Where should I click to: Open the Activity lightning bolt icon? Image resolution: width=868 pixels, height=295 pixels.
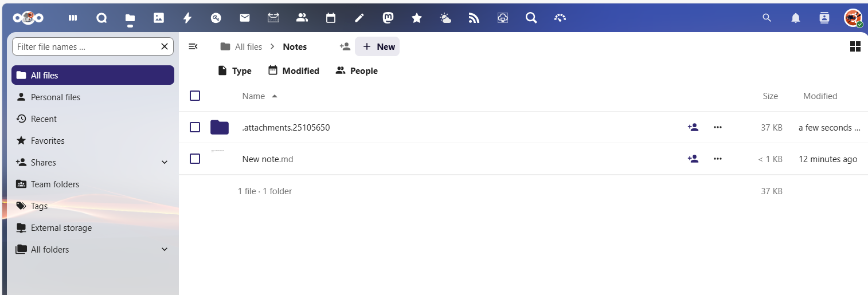[187, 18]
